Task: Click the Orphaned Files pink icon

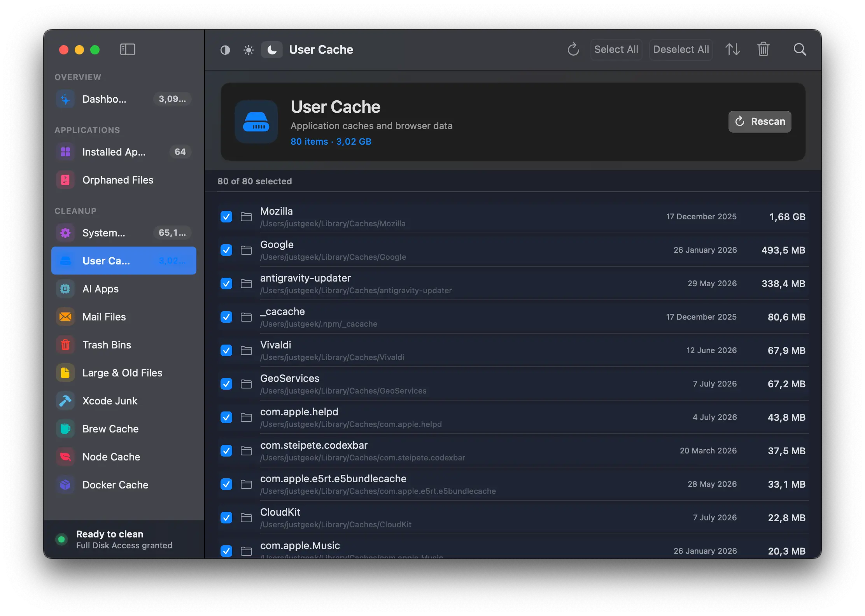Action: [x=65, y=180]
